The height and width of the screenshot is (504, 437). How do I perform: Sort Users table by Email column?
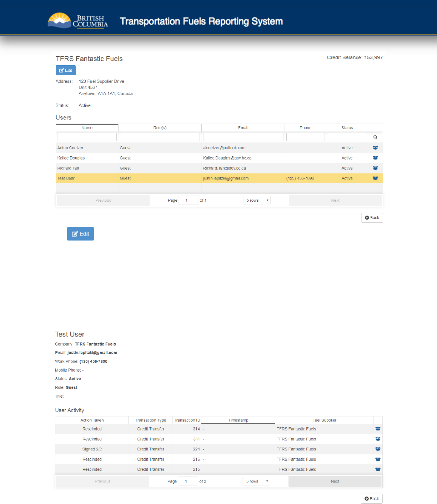[x=243, y=128]
